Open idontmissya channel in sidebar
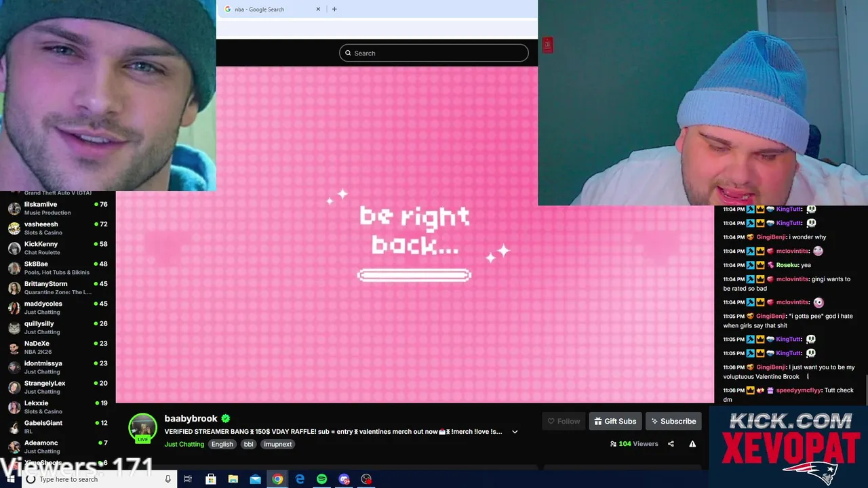The width and height of the screenshot is (868, 488). [58, 367]
